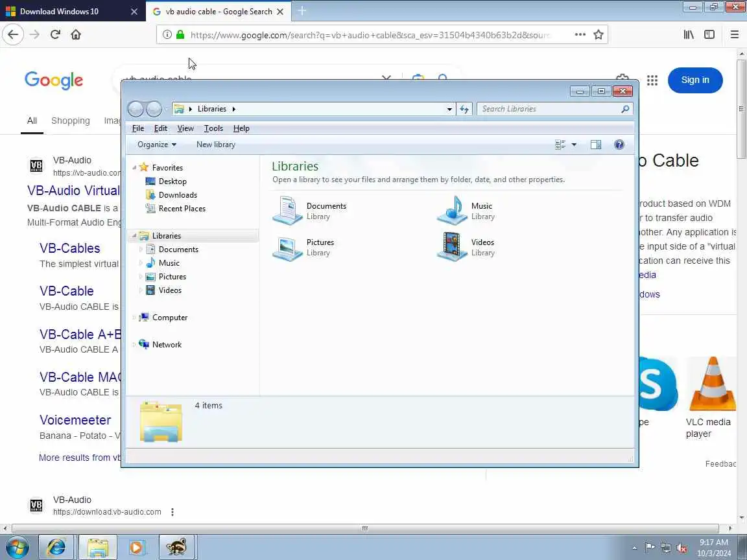
Task: Open Internet Explorer from the taskbar
Action: 56,546
